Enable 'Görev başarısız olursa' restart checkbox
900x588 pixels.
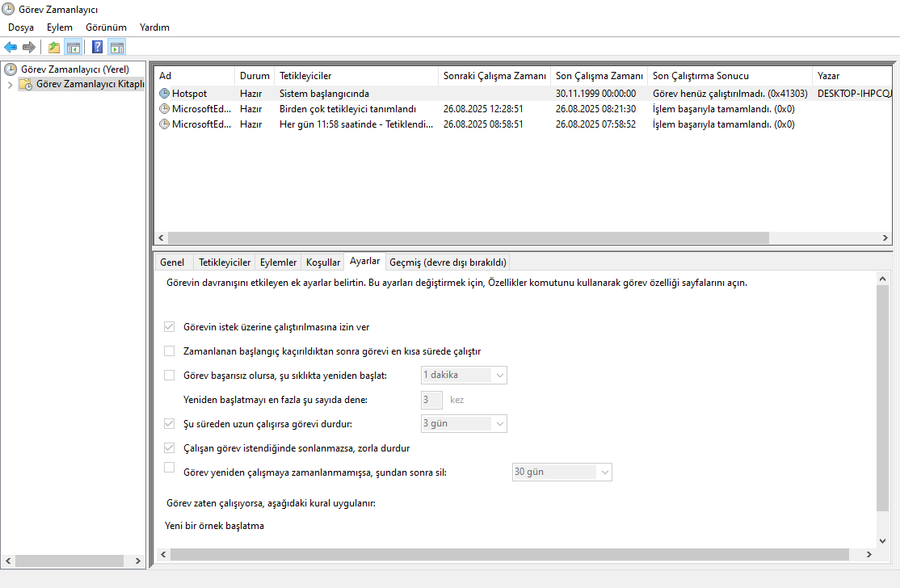click(x=170, y=375)
